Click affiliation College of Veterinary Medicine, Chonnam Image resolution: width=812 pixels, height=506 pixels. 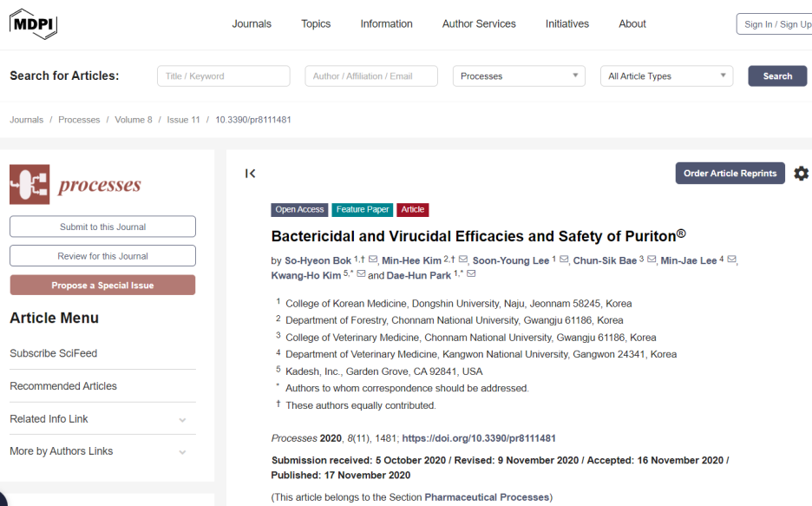(471, 338)
